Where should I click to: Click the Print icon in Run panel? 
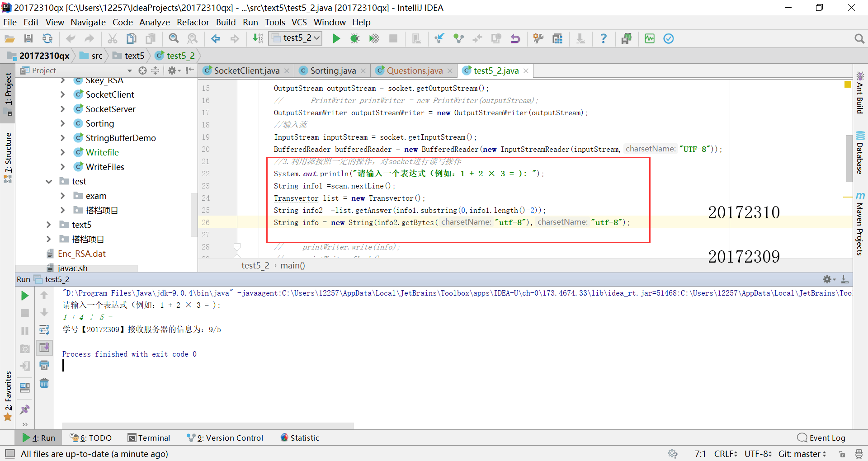point(44,365)
